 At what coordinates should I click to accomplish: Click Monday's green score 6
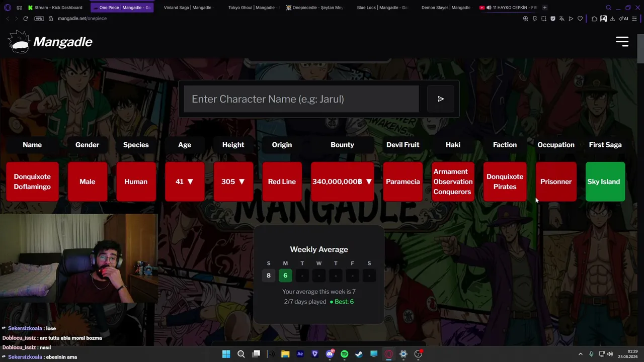point(285,276)
